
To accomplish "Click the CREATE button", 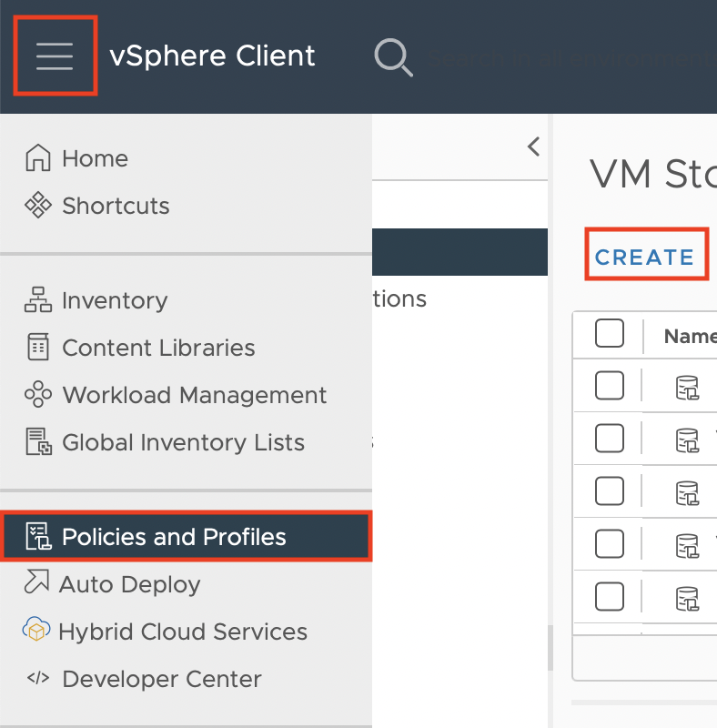I will click(x=644, y=258).
